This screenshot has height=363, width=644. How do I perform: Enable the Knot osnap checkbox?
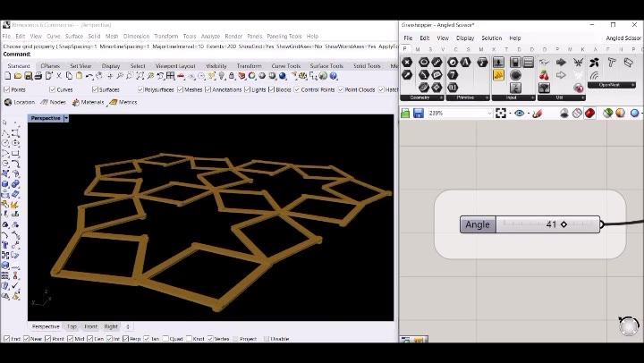[189, 339]
